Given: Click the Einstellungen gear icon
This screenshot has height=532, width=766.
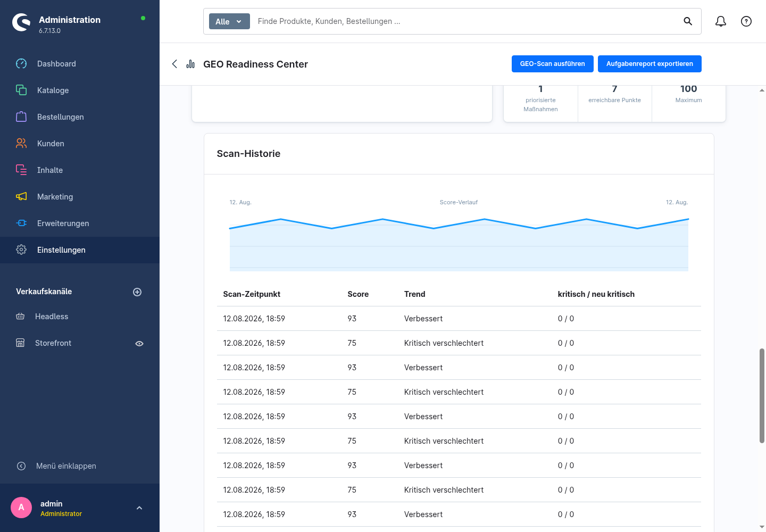Looking at the screenshot, I should pos(21,250).
